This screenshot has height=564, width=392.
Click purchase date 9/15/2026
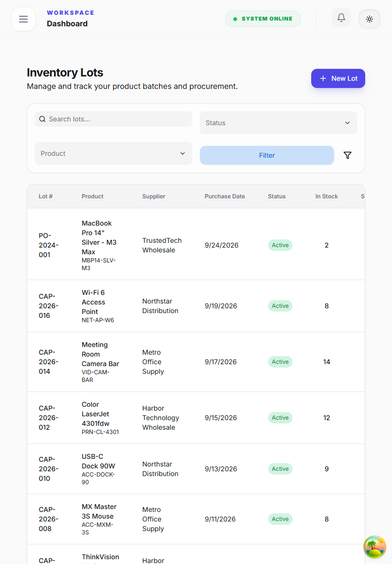coord(221,418)
